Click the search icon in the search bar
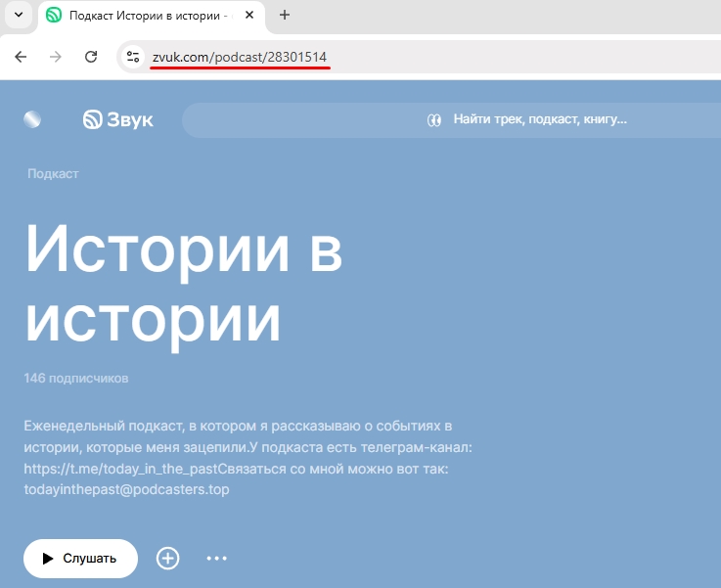The width and height of the screenshot is (721, 588). (434, 119)
